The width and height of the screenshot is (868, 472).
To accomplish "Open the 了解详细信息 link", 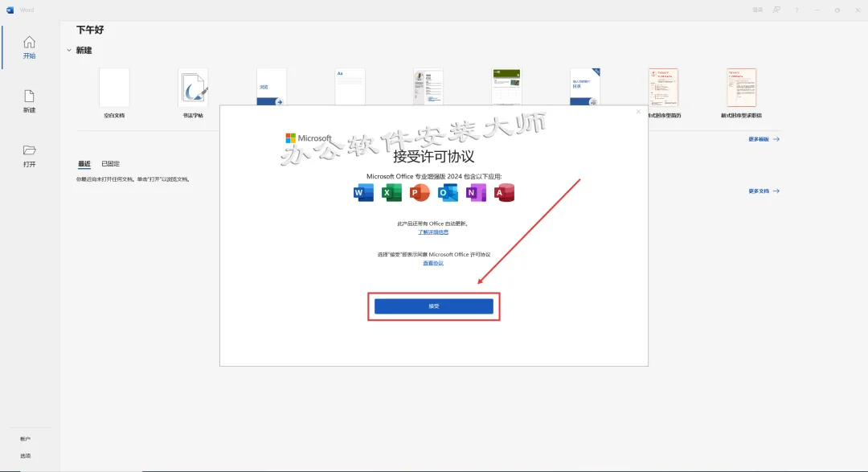I will (433, 232).
